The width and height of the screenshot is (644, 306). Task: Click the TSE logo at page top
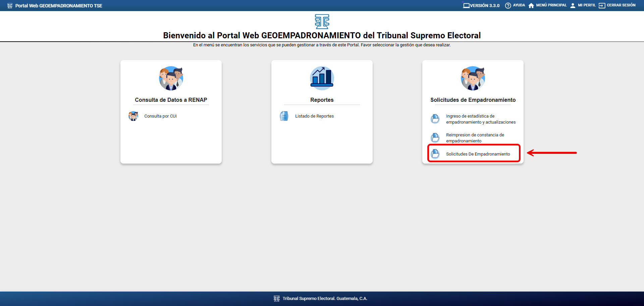click(322, 21)
